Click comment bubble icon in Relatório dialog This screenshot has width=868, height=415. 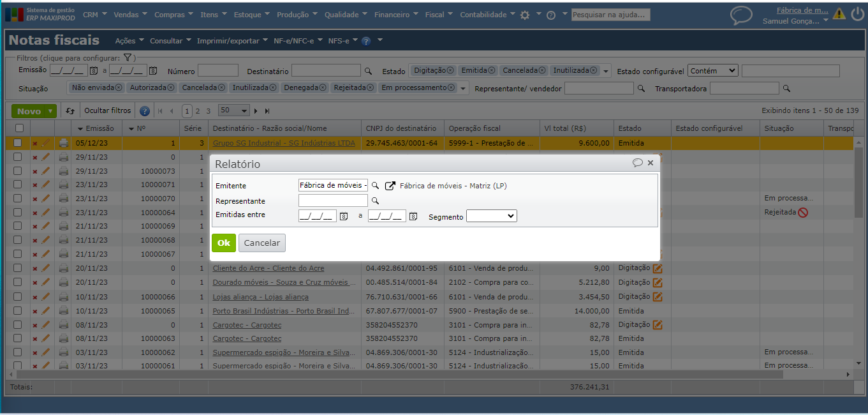coord(638,163)
